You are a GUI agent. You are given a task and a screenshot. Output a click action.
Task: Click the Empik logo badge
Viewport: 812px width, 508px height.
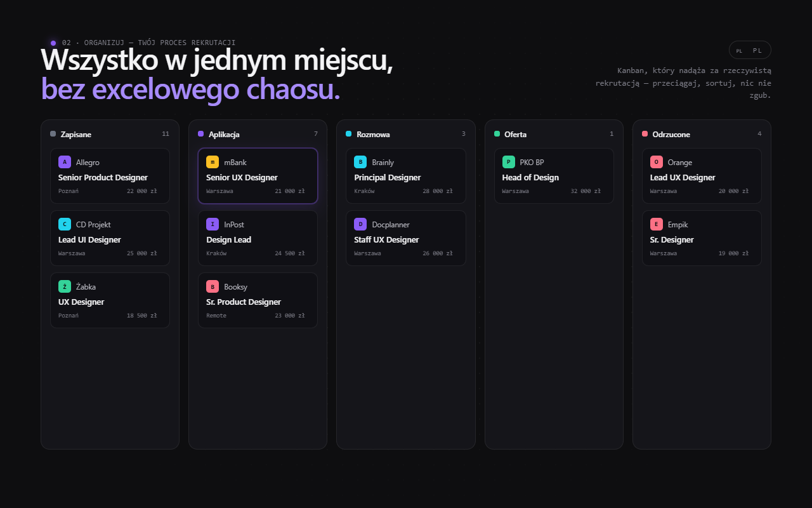click(657, 224)
